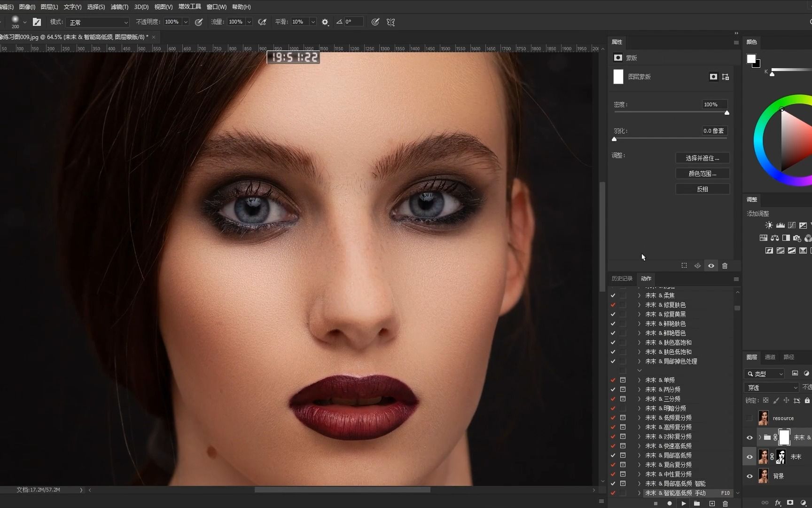Switch to 路径 tab
Viewport: 812px width, 508px height.
789,357
